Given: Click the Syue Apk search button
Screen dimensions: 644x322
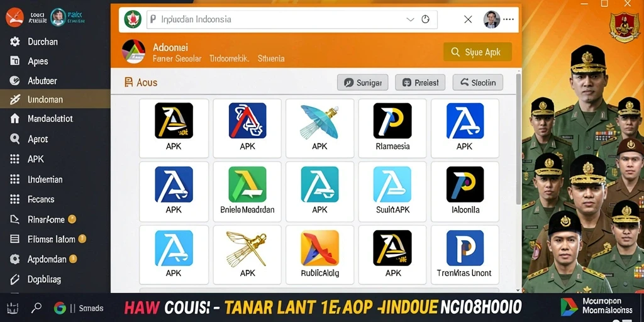Looking at the screenshot, I should tap(478, 52).
